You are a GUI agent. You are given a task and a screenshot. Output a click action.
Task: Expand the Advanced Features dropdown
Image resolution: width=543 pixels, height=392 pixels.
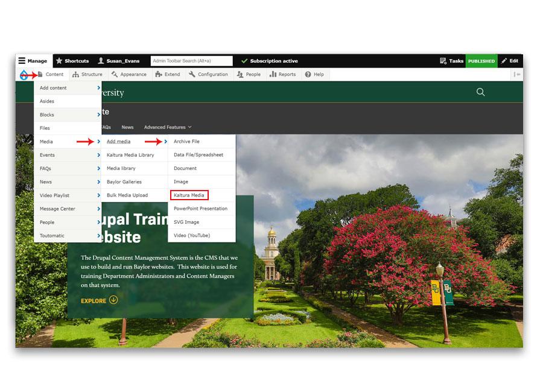click(x=168, y=127)
